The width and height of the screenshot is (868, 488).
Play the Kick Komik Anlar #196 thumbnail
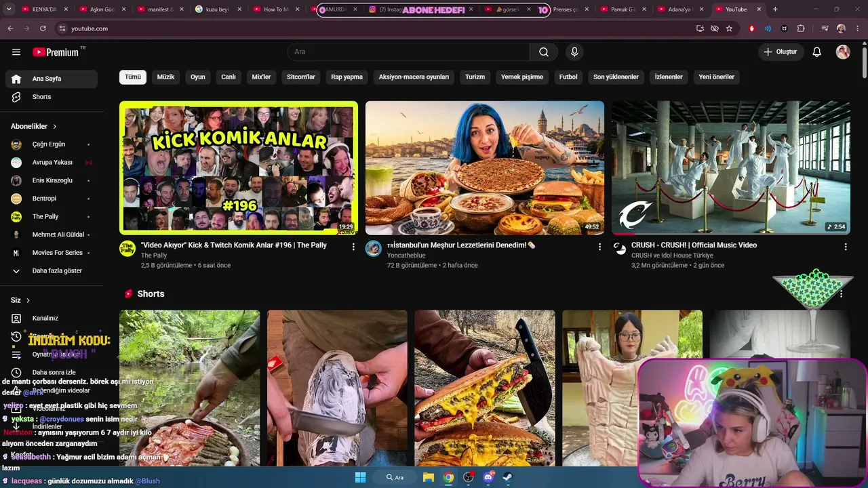pos(239,168)
